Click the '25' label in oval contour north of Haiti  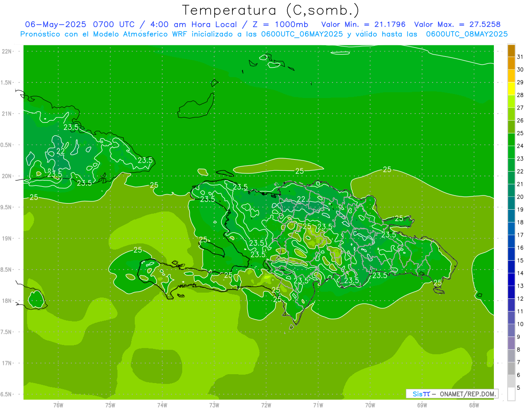[x=299, y=171]
